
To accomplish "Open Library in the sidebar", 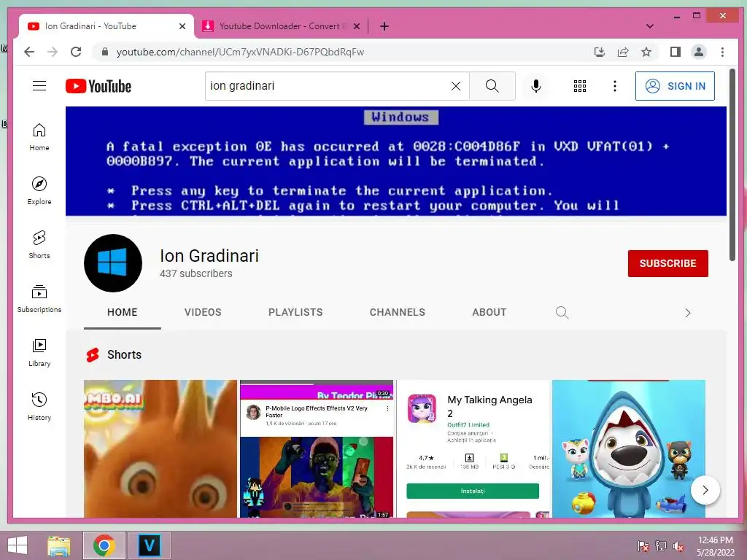I will tap(39, 352).
